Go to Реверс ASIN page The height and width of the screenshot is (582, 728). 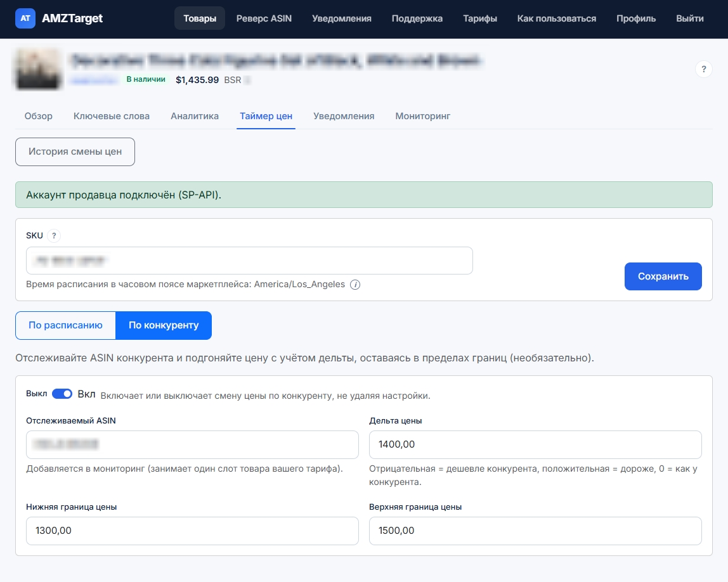(x=264, y=18)
